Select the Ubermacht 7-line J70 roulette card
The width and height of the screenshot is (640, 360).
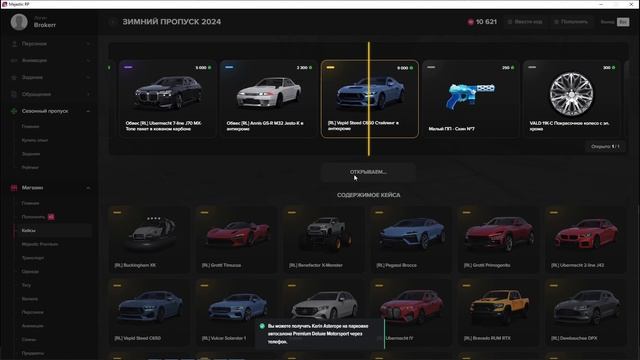pyautogui.click(x=168, y=99)
